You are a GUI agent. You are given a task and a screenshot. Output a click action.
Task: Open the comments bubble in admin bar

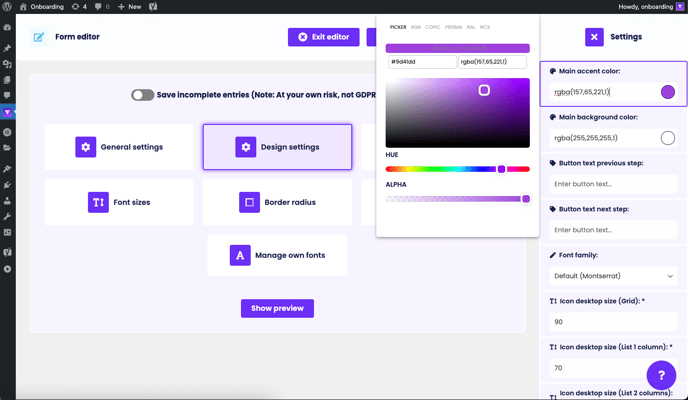pos(102,7)
